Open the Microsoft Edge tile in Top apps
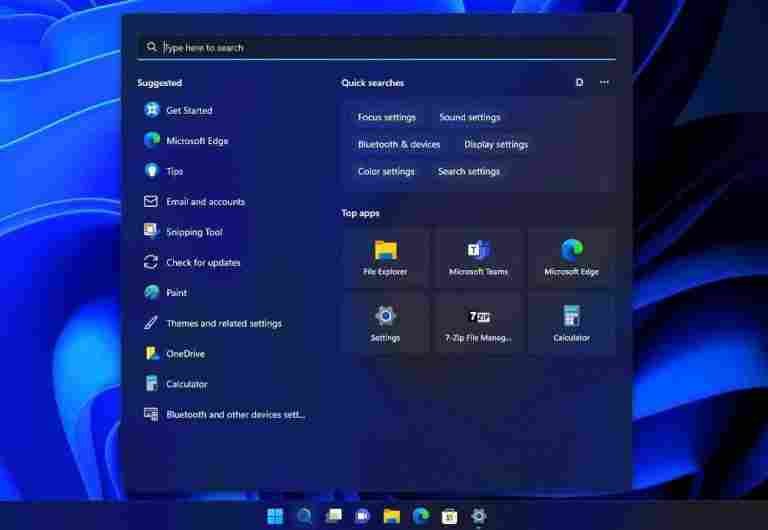 click(572, 258)
